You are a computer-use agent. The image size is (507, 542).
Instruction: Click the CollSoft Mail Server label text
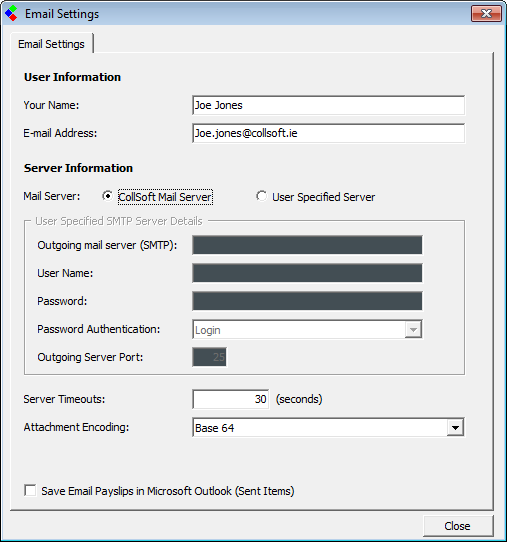click(x=165, y=197)
